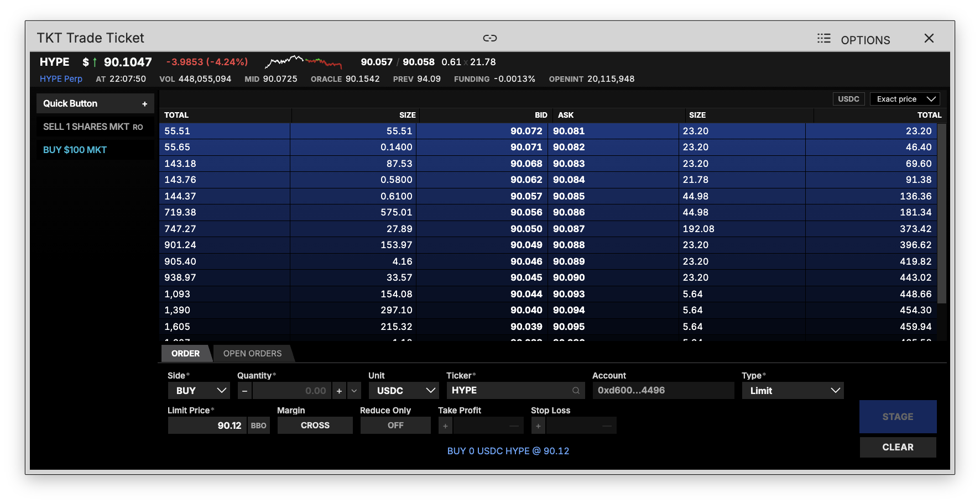Switch to the OPEN ORDERS tab
This screenshot has width=980, height=504.
[252, 354]
